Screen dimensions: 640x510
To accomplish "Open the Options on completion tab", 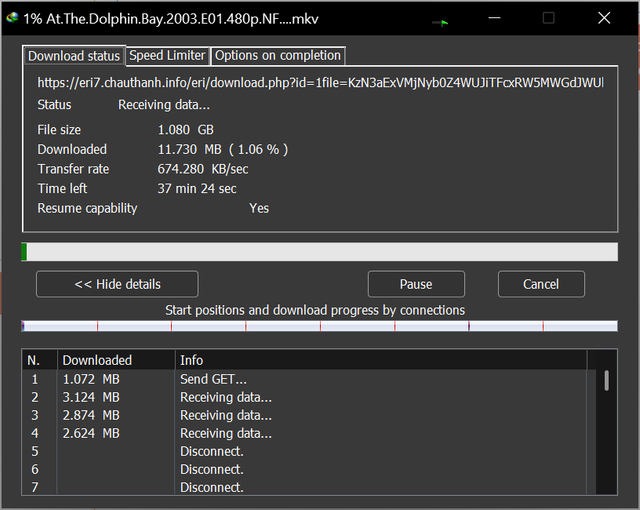I will click(278, 55).
